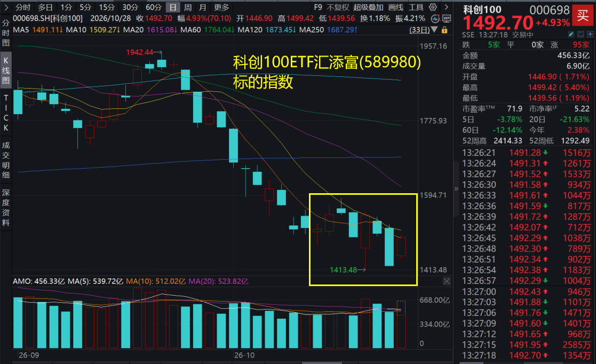Select the 60分 period tab
Viewport: 596px width, 364px height.
coord(154,7)
